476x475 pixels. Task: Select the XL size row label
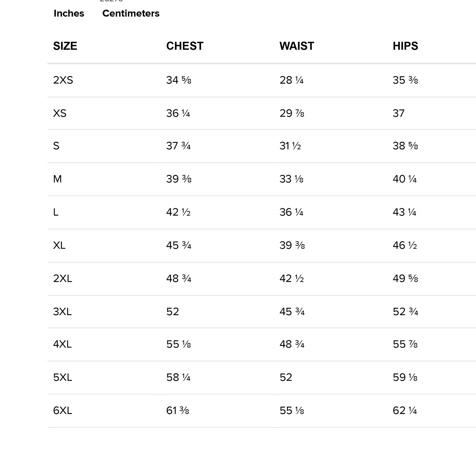(59, 245)
